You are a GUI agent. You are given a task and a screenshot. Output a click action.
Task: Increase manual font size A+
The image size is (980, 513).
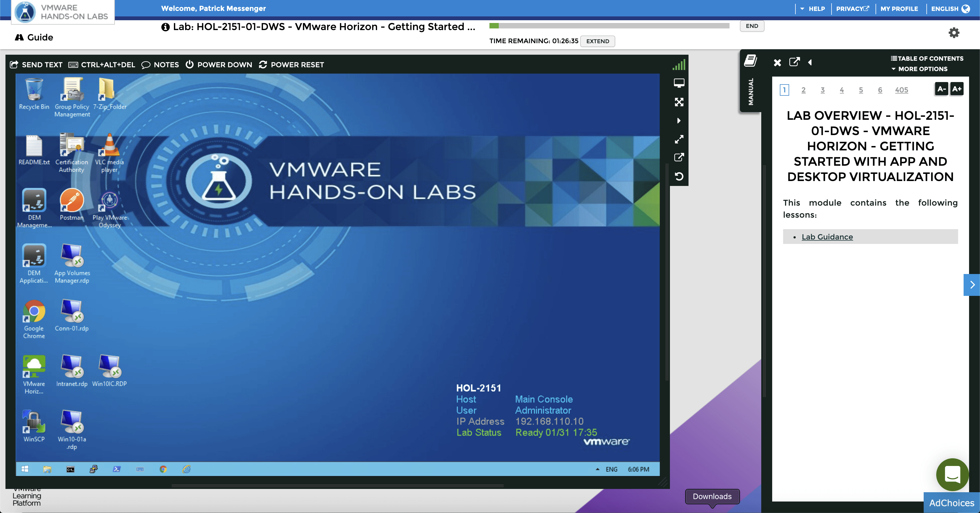(x=956, y=89)
